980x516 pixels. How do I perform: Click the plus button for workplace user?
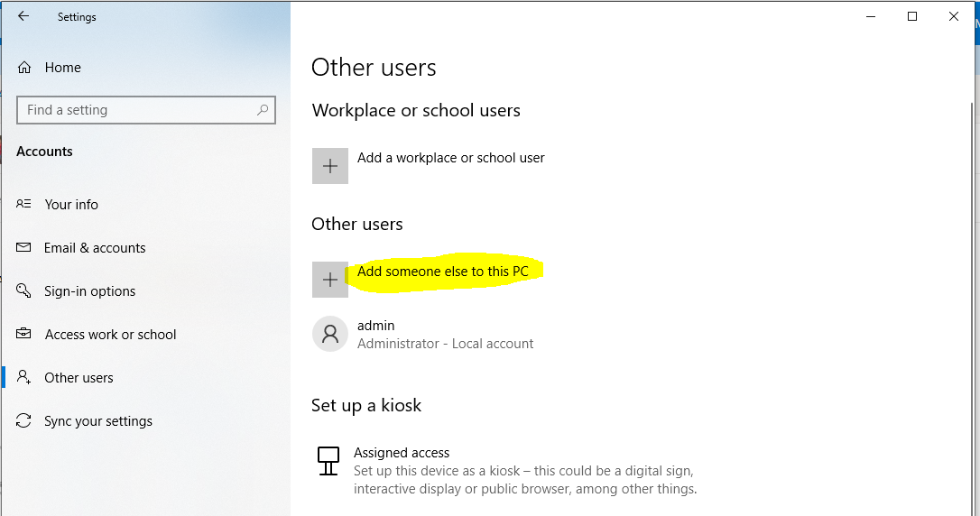[x=330, y=166]
